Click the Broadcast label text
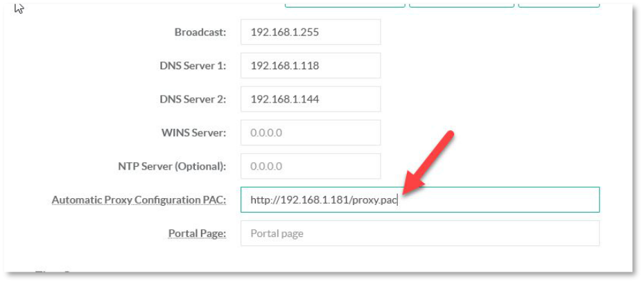 (x=200, y=33)
